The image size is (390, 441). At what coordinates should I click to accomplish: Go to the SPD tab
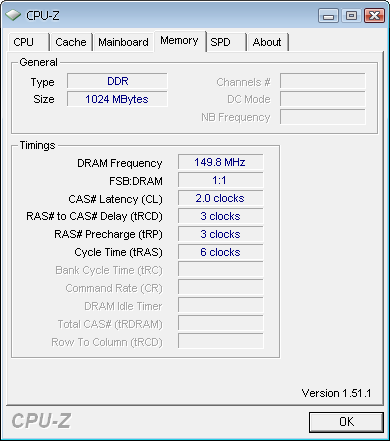click(226, 42)
